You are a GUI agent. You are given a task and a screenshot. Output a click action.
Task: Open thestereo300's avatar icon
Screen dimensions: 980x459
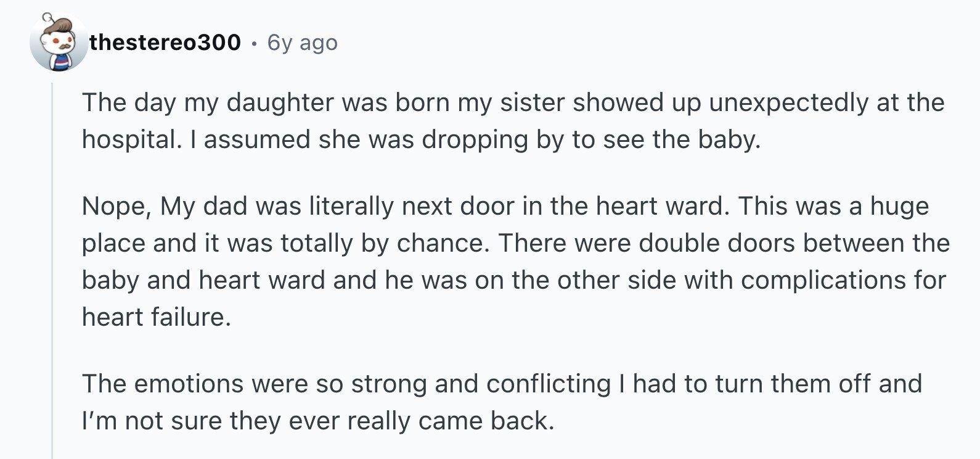59,42
